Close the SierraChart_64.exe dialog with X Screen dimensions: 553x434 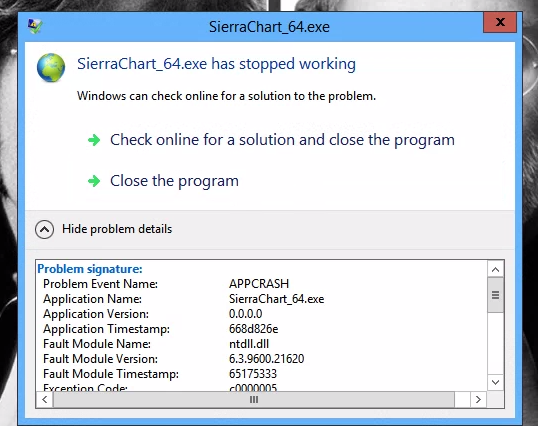[500, 22]
